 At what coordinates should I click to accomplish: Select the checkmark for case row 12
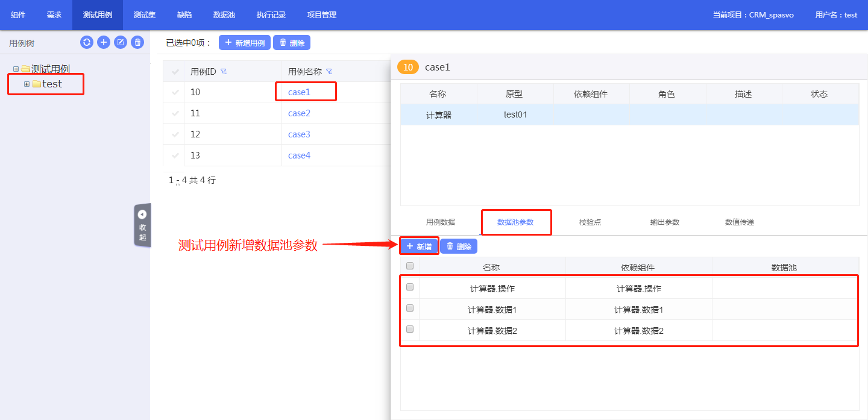[x=175, y=134]
